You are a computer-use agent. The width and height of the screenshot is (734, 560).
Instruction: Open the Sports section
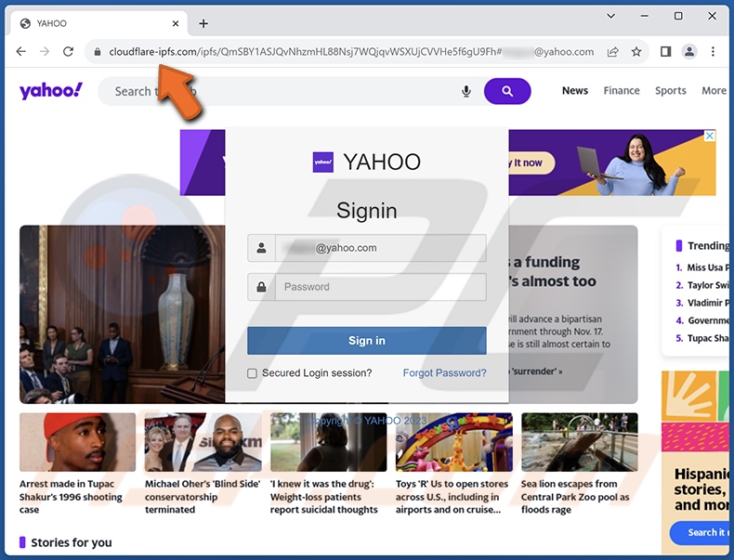point(670,91)
